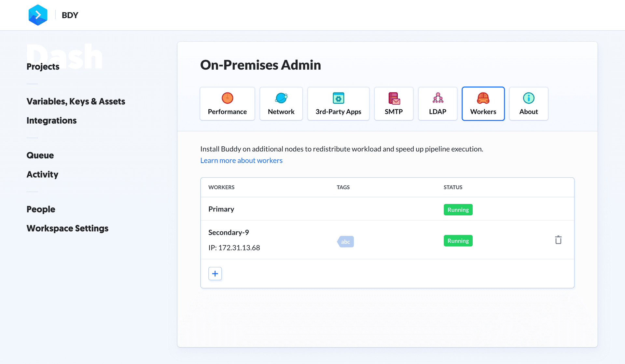This screenshot has height=364, width=625.
Task: View the Activity page
Action: tap(42, 175)
